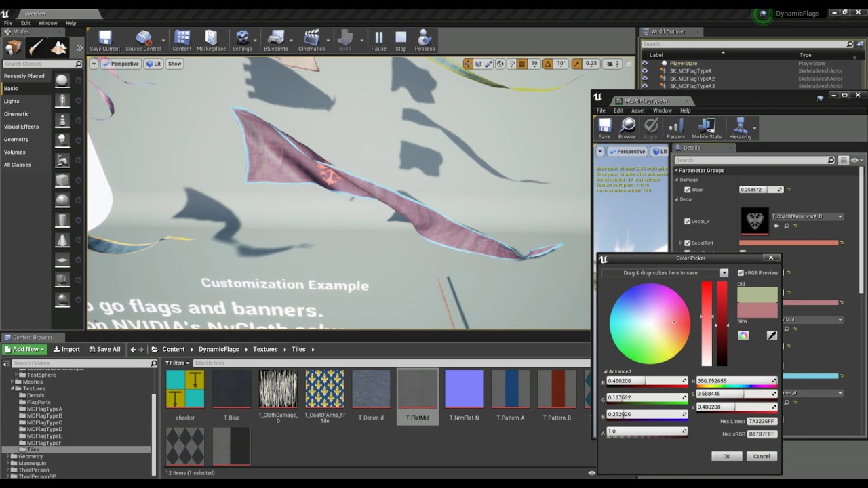Go back in Content Browser history
Viewport: 868px width, 488px height.
(133, 350)
